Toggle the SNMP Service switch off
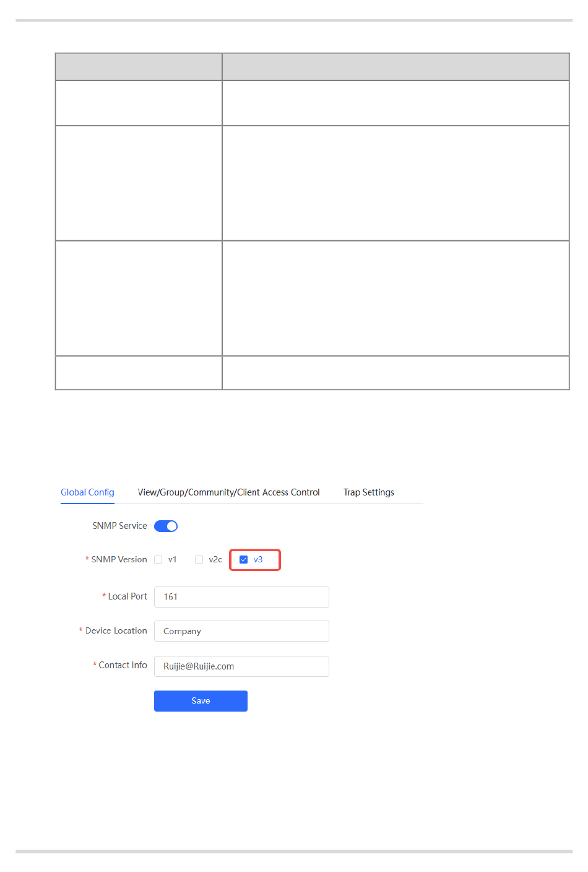 (x=166, y=526)
